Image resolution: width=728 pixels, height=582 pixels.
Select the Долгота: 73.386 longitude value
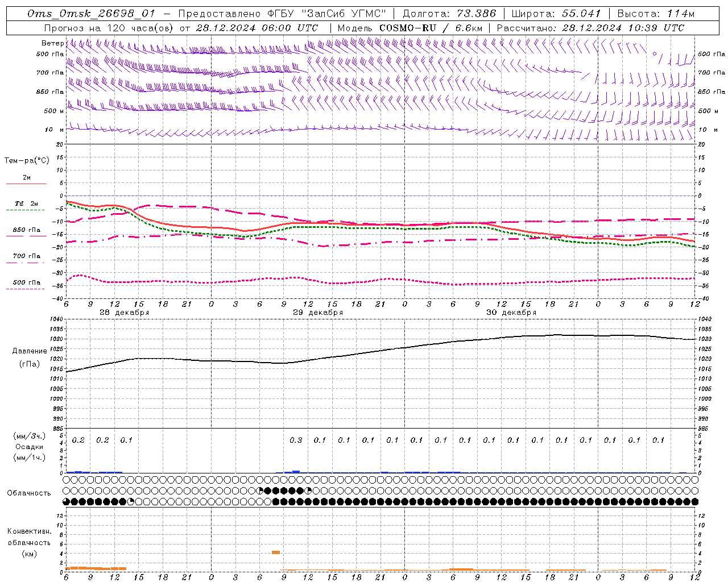449,14
